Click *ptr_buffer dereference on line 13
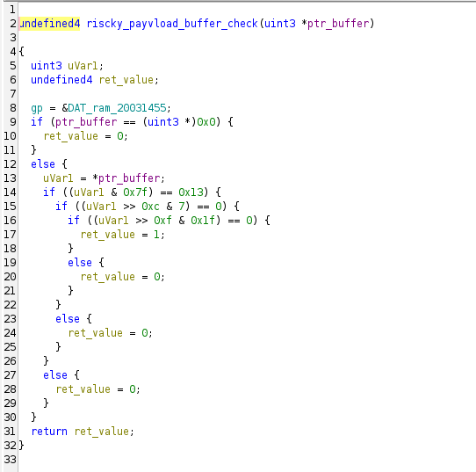Screen dimensions: 476x472 point(126,178)
